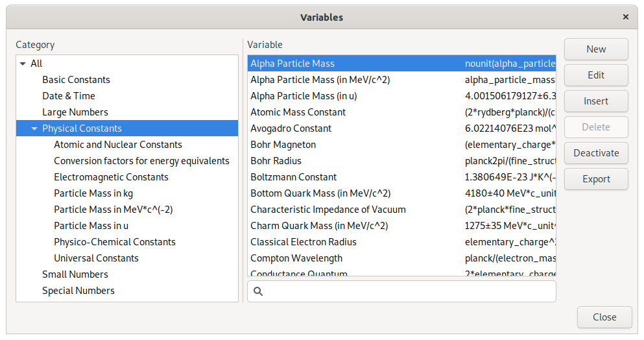This screenshot has height=340, width=644.
Task: Select Date & Time category
Action: click(69, 96)
